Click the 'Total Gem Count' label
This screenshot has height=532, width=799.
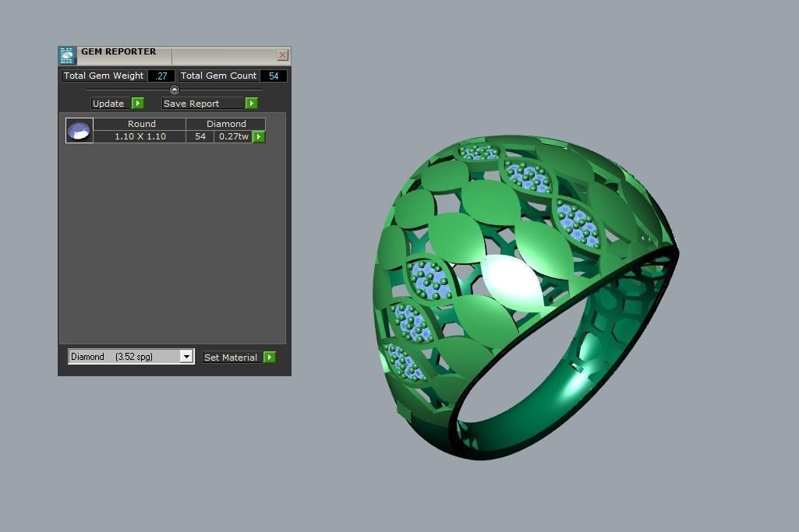point(218,76)
